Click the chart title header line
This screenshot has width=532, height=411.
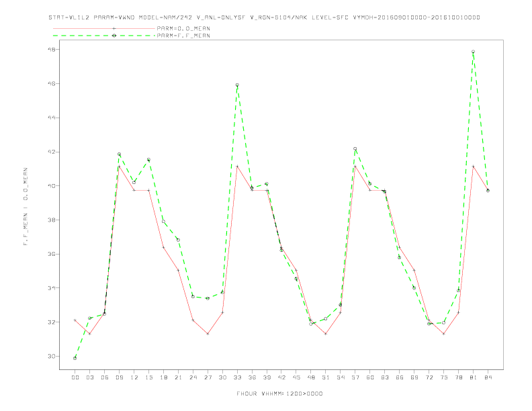pos(264,17)
